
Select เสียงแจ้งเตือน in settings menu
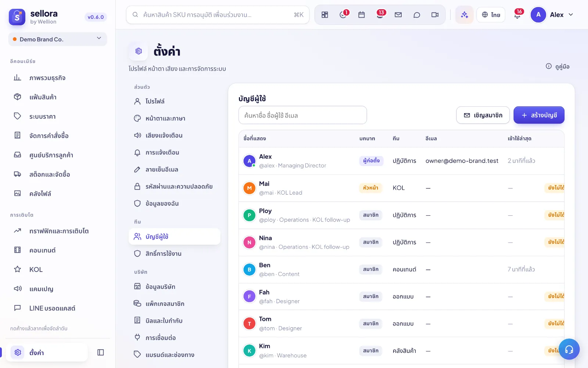pos(175,135)
